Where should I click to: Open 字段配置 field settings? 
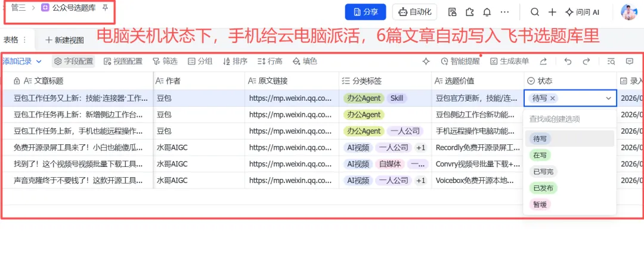(x=73, y=61)
